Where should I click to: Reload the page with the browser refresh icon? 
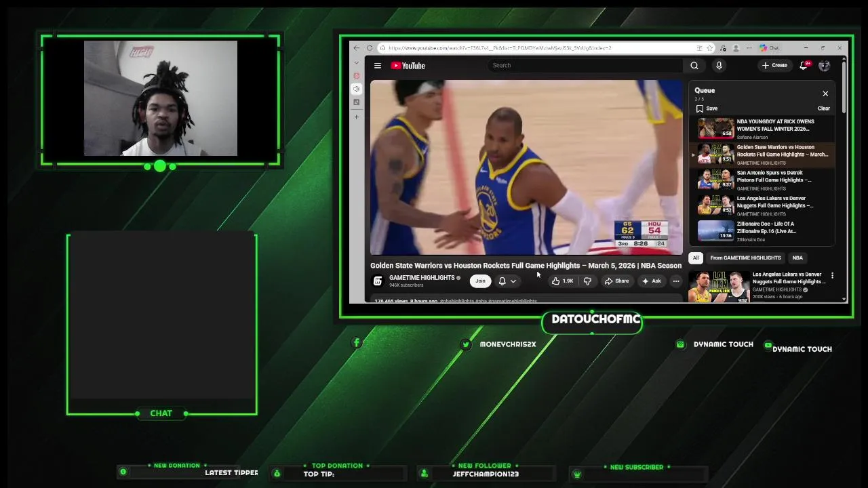(370, 48)
